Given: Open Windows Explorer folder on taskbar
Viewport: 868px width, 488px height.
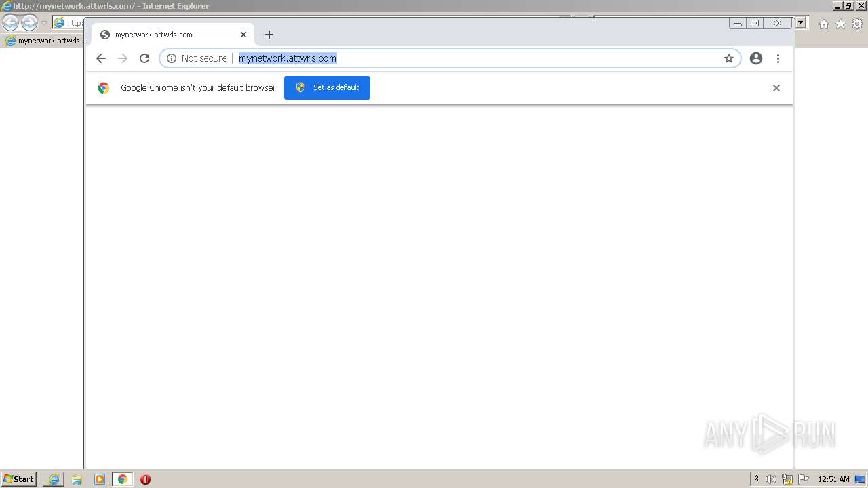Looking at the screenshot, I should click(77, 479).
